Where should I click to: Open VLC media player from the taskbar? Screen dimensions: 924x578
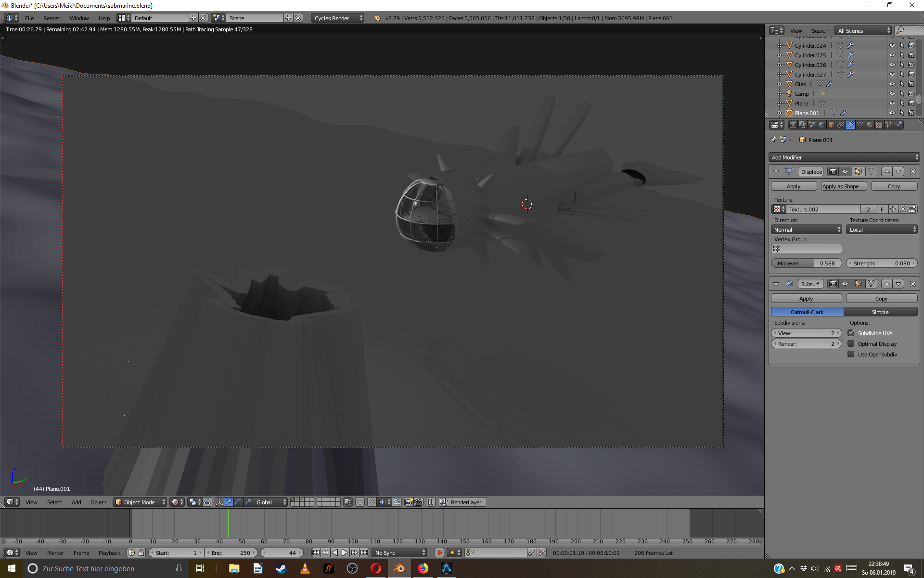coord(305,568)
